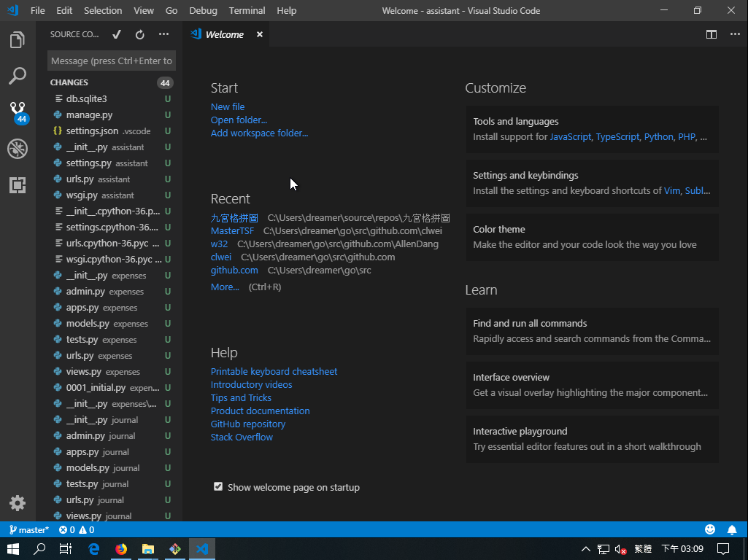Open Firefox from the Windows taskbar
The image size is (748, 560).
click(121, 549)
